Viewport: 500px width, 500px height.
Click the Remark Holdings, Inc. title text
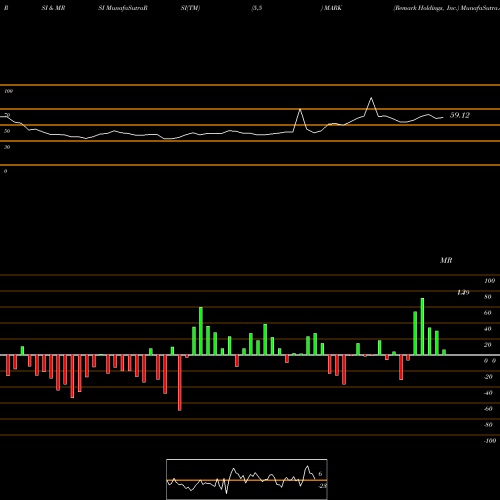pos(426,8)
